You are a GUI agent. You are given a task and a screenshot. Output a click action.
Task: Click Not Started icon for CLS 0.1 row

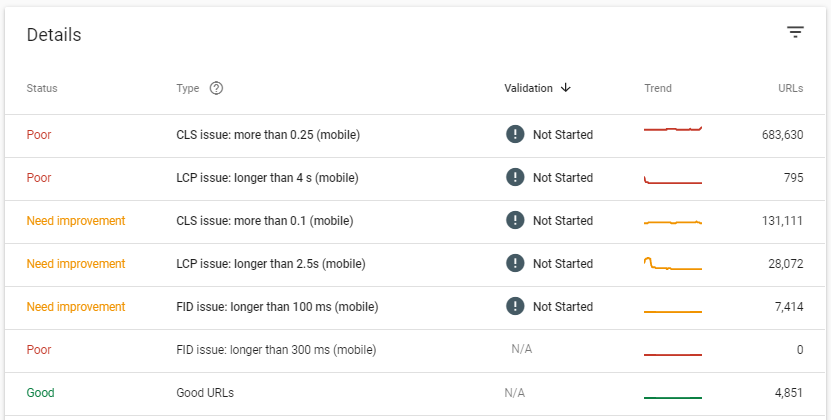[515, 221]
